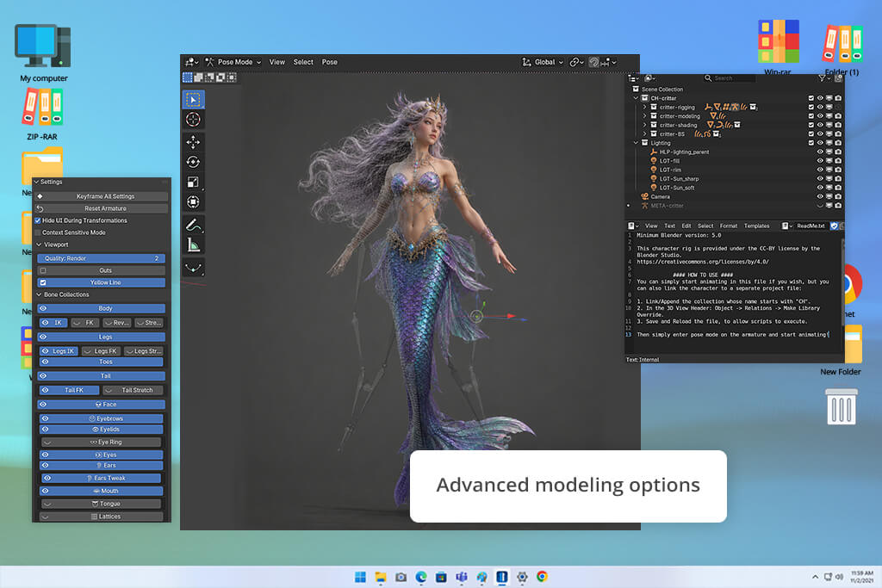882x588 pixels.
Task: Click the LGT-fill light icon in outliner
Action: [654, 161]
